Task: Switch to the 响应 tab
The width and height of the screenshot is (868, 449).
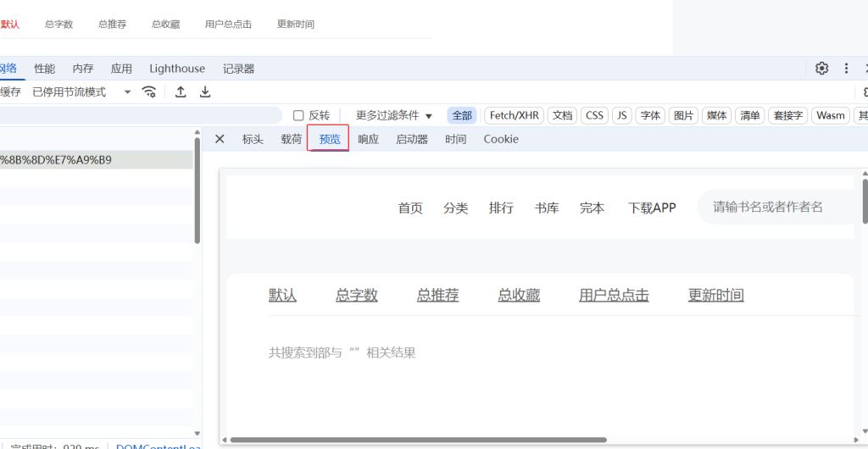Action: click(x=368, y=139)
